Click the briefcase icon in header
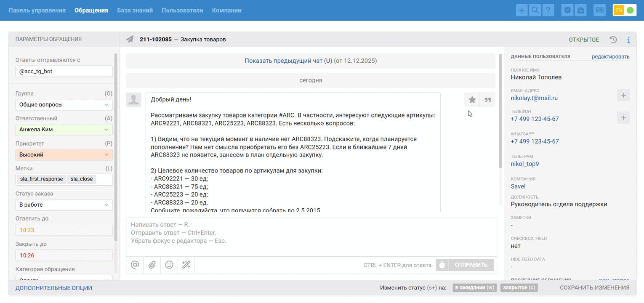Image resolution: width=644 pixels, height=303 pixels. 581,11
